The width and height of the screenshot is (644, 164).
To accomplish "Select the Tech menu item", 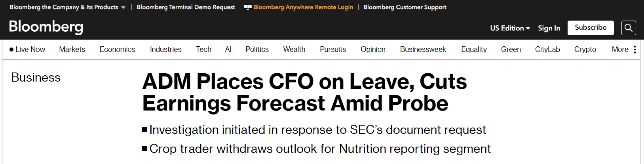I will (x=203, y=50).
